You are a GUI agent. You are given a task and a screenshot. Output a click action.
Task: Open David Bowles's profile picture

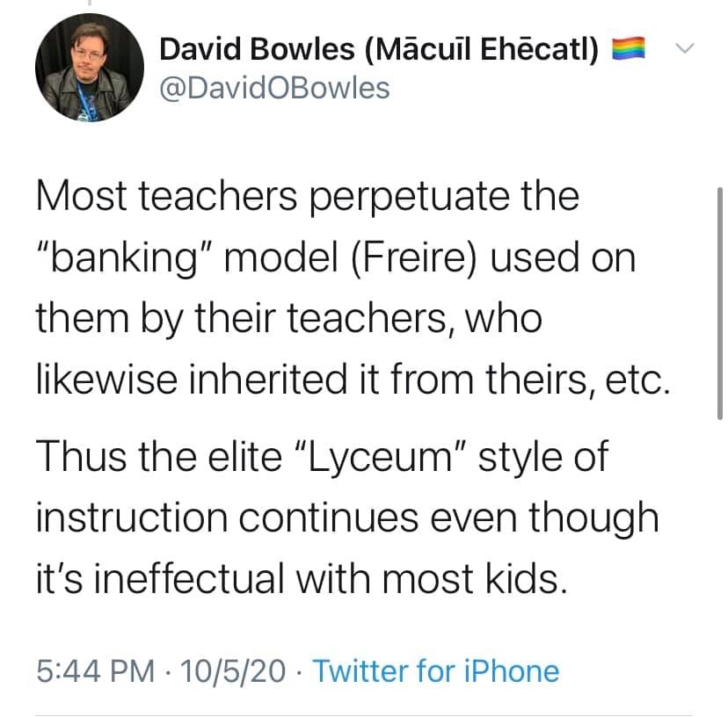tap(89, 68)
